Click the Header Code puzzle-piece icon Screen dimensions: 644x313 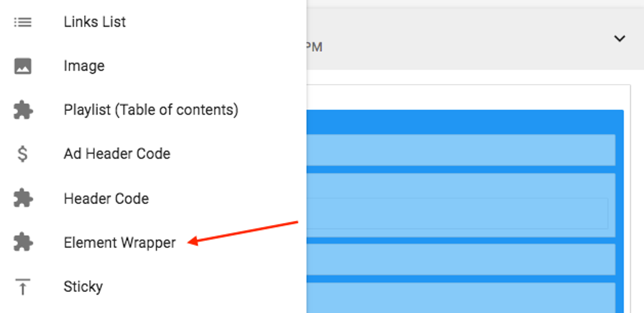click(23, 199)
